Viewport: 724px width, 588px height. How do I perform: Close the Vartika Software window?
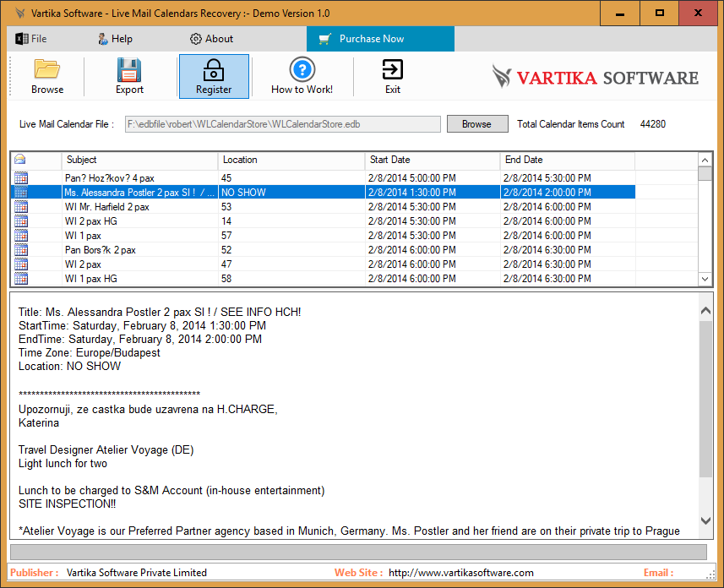pyautogui.click(x=698, y=14)
